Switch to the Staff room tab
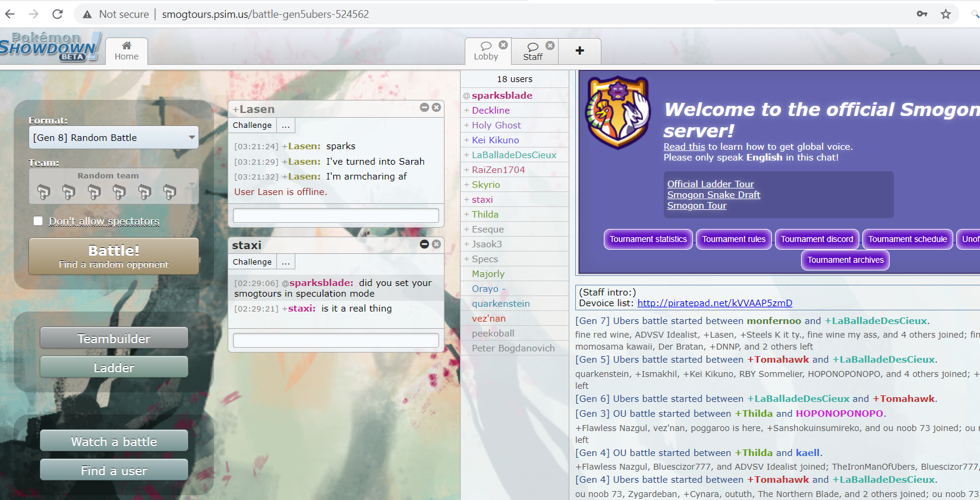Viewport: 980px width, 500px height. coord(532,51)
